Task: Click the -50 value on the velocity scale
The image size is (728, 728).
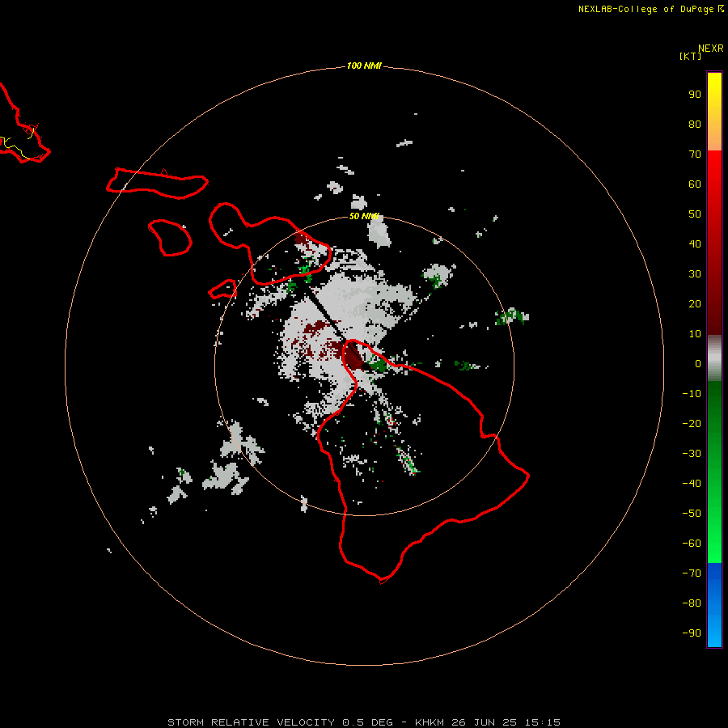Action: click(692, 514)
